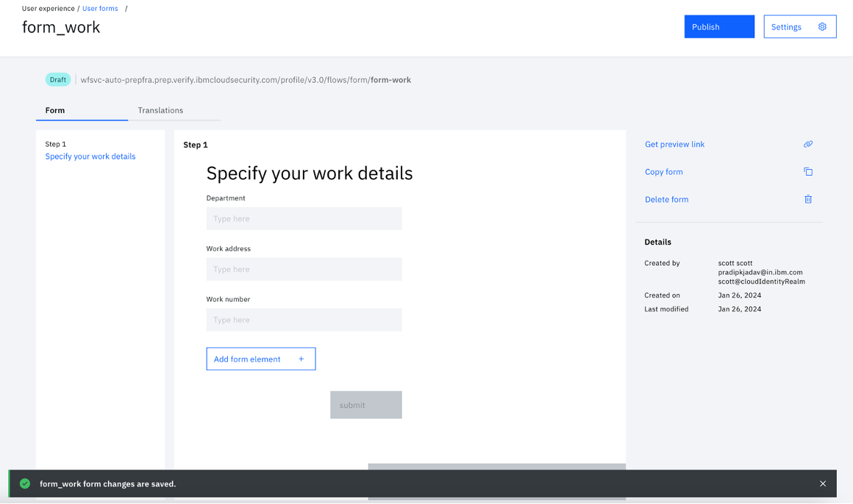Viewport: 853px width, 504px height.
Task: Click the Draft status badge
Action: [57, 80]
